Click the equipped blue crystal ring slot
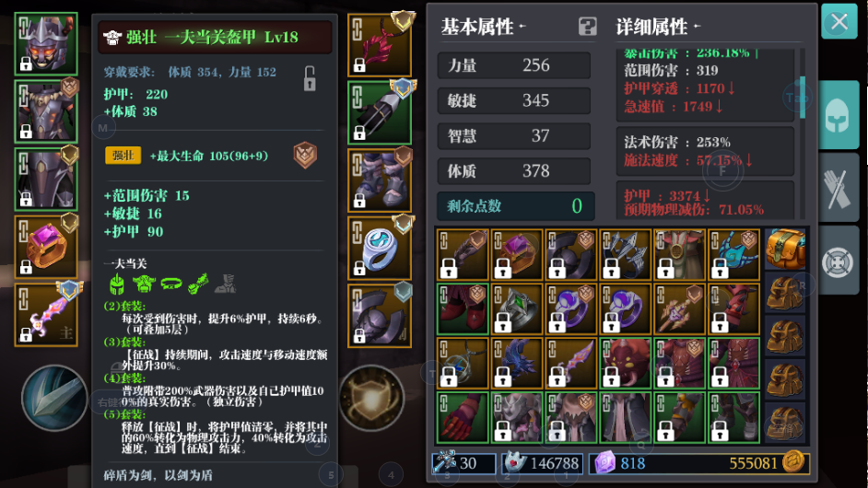Image resolution: width=868 pixels, height=488 pixels. pyautogui.click(x=380, y=248)
